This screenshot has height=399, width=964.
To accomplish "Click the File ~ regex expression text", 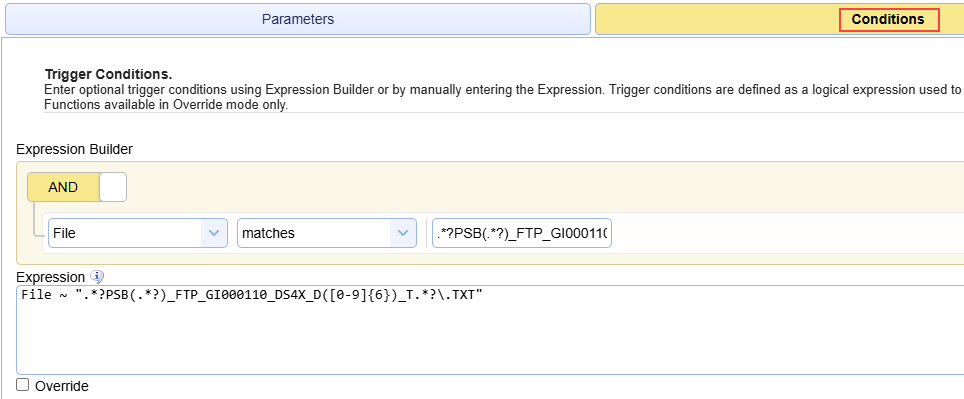I will point(252,295).
